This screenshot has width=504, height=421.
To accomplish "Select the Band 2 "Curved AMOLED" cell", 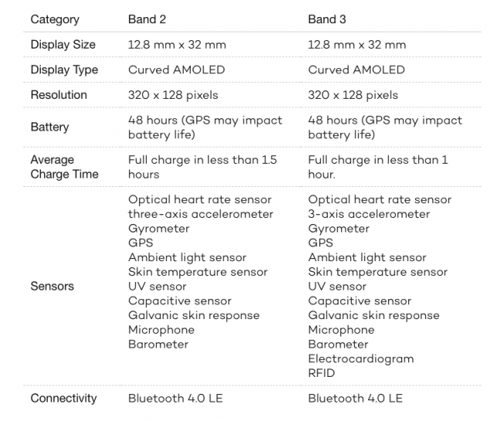I will click(x=177, y=70).
